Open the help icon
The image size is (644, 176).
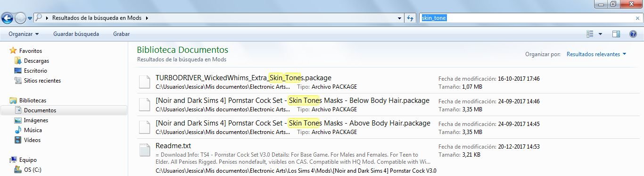point(633,34)
